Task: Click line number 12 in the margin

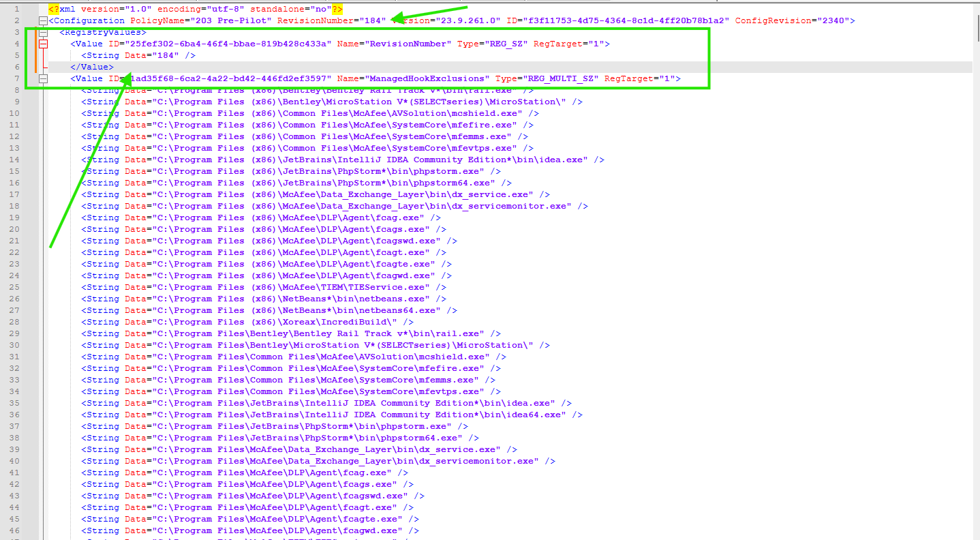Action: (x=14, y=136)
